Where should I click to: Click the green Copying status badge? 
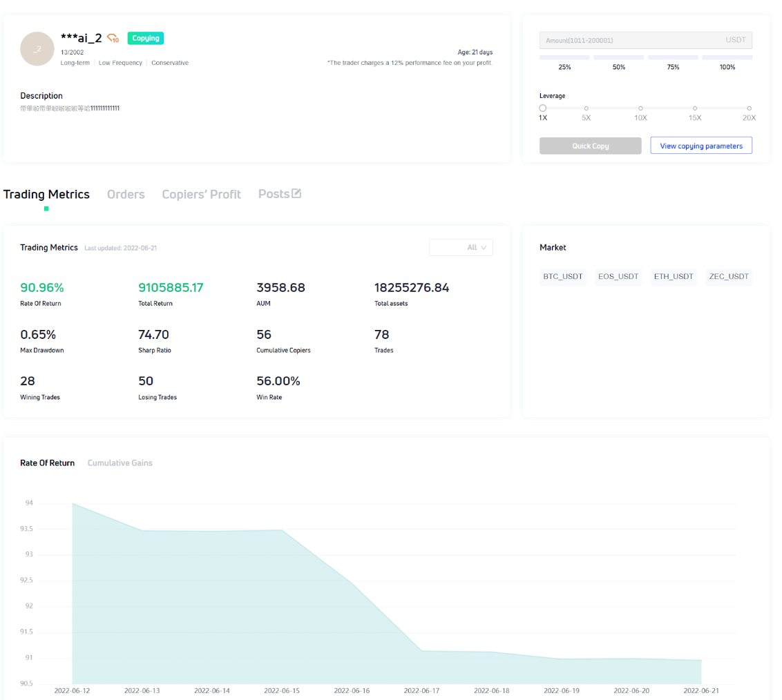coord(146,39)
